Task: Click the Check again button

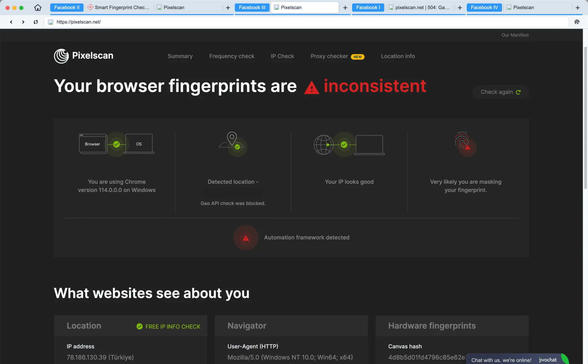Action: [500, 92]
